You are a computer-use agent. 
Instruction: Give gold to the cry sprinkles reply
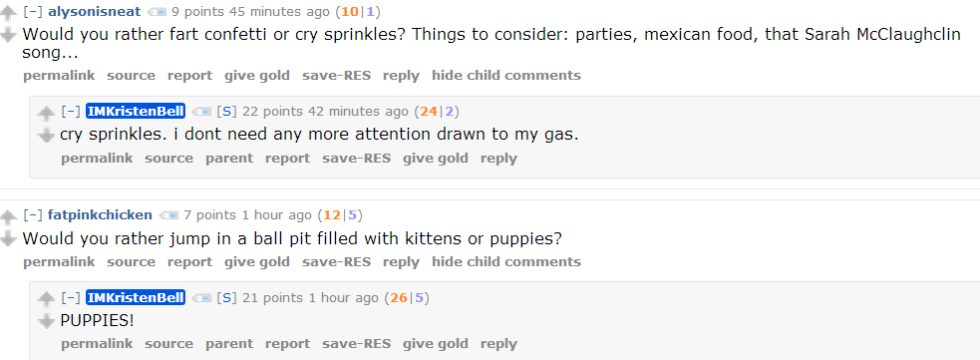pyautogui.click(x=436, y=159)
